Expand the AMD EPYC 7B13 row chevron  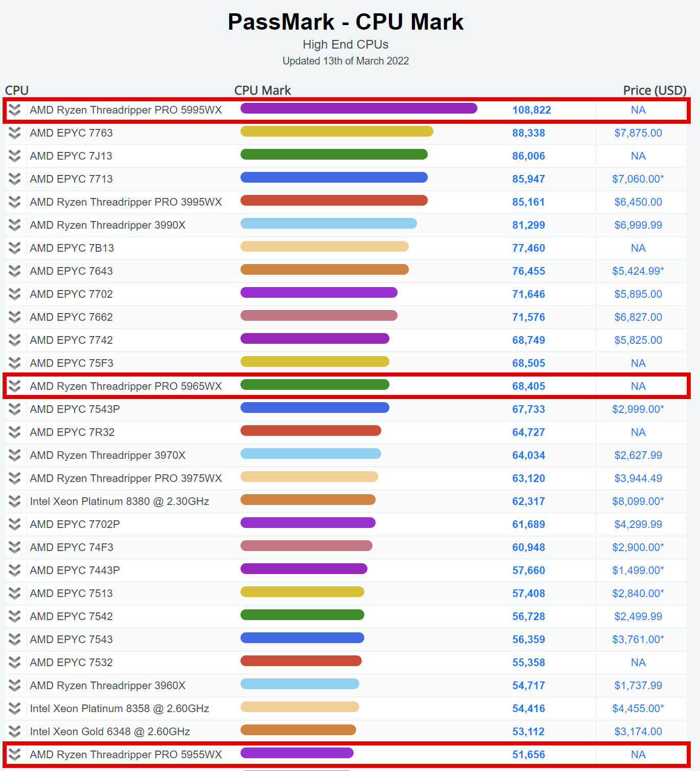(x=15, y=248)
